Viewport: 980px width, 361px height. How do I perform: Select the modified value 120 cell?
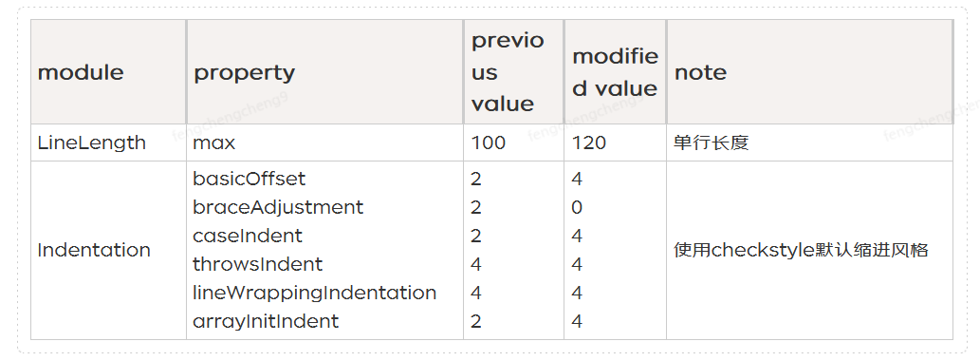click(615, 142)
